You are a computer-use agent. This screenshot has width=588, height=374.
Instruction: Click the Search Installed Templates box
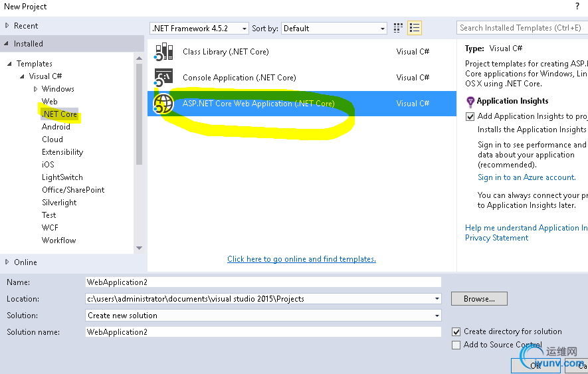(x=522, y=28)
